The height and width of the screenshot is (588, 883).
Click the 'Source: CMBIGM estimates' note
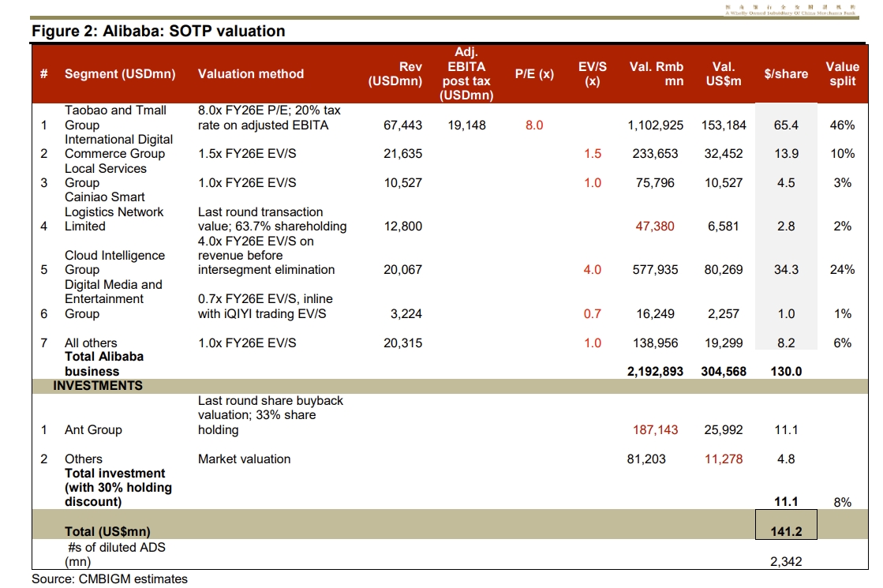point(110,579)
